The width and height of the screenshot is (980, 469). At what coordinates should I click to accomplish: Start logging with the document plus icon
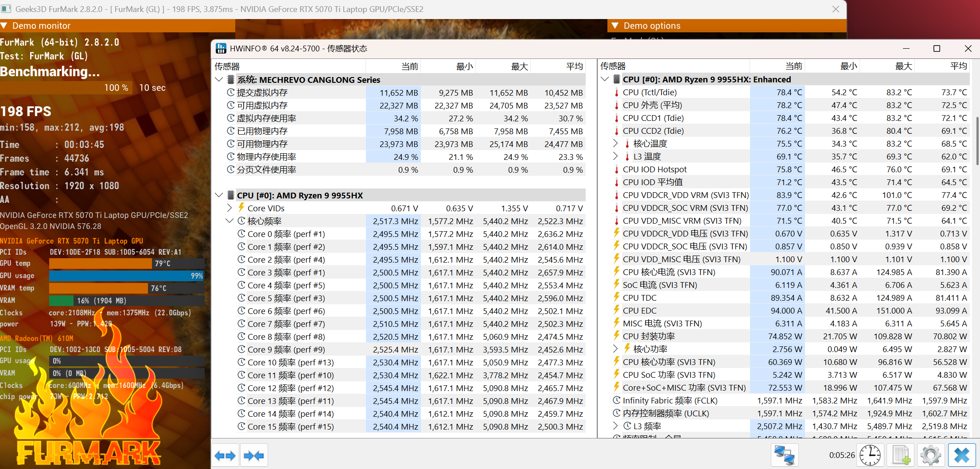click(901, 455)
